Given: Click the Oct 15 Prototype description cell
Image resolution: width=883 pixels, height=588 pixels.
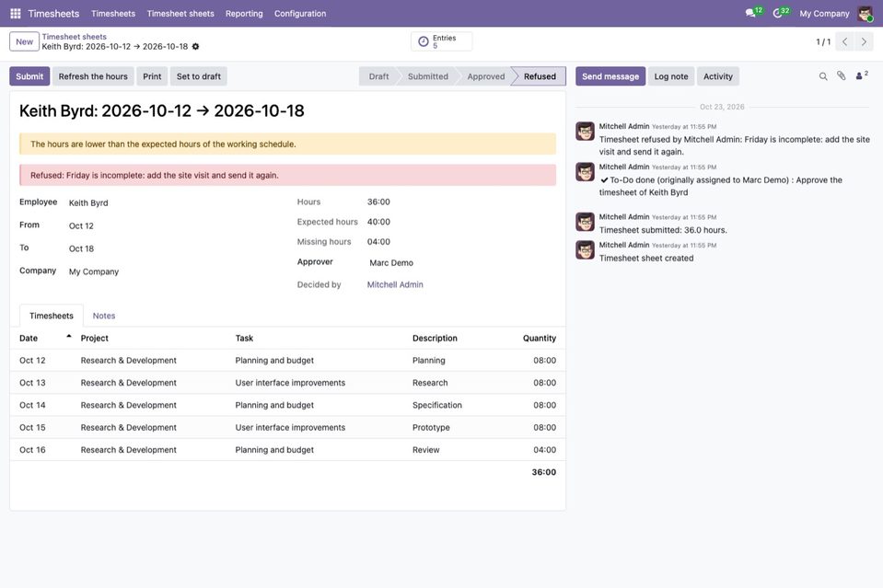Looking at the screenshot, I should click(x=431, y=427).
